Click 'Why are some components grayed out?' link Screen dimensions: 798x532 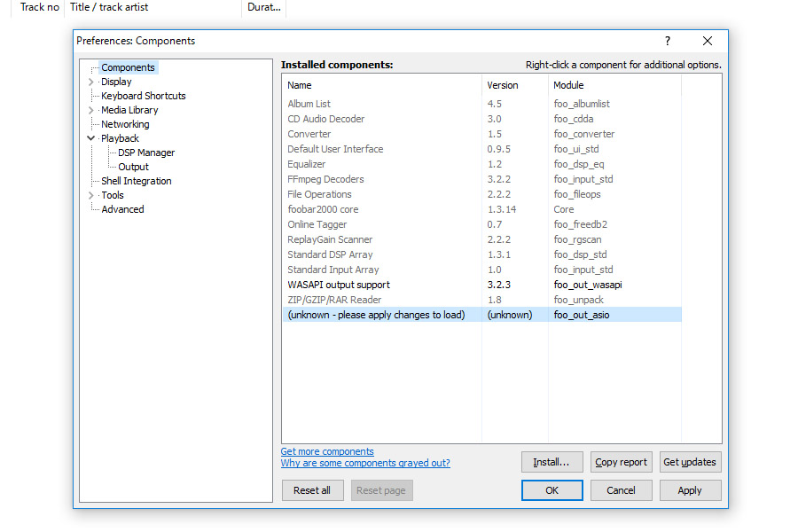(365, 463)
